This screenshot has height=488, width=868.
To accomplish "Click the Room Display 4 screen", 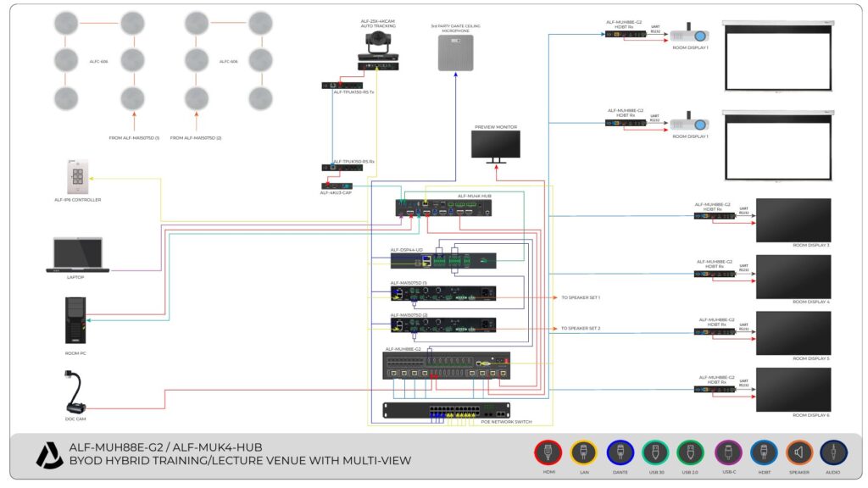I will [793, 277].
